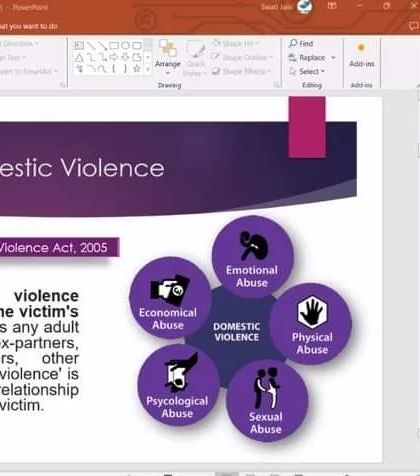Open the Text Direction dropdown
Image resolution: width=420 pixels, height=476 pixels.
pyautogui.click(x=19, y=43)
